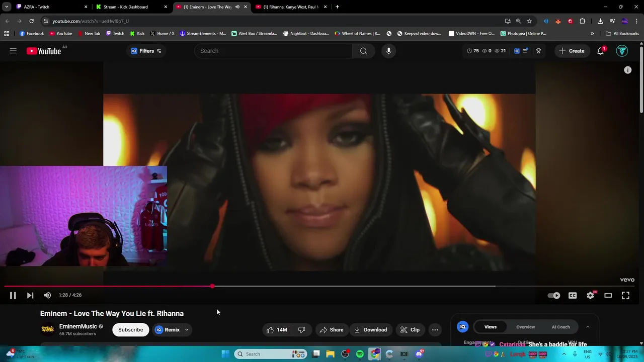
Task: Dislike the video
Action: 302,330
